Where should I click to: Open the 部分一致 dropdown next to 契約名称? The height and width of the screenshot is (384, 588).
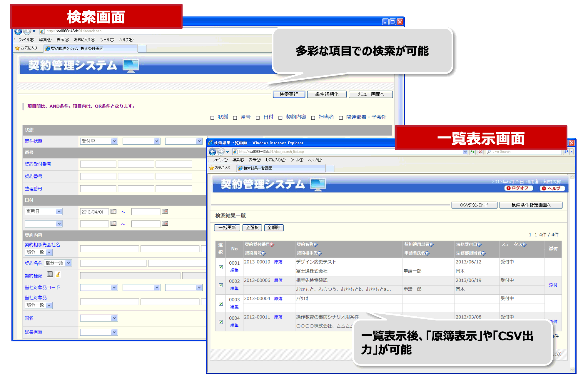tap(58, 263)
